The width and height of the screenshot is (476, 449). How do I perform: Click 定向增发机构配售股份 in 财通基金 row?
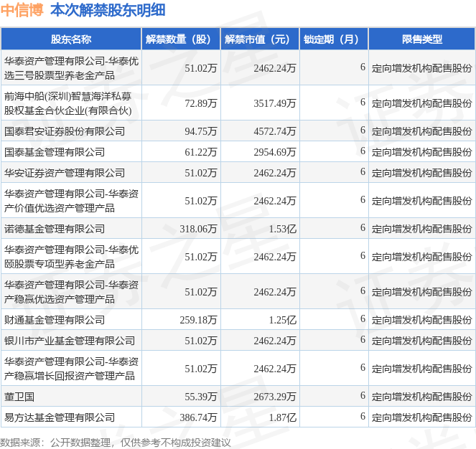tap(422, 320)
